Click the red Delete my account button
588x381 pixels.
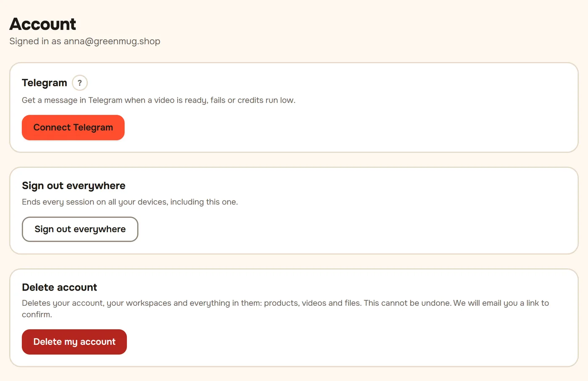(74, 342)
